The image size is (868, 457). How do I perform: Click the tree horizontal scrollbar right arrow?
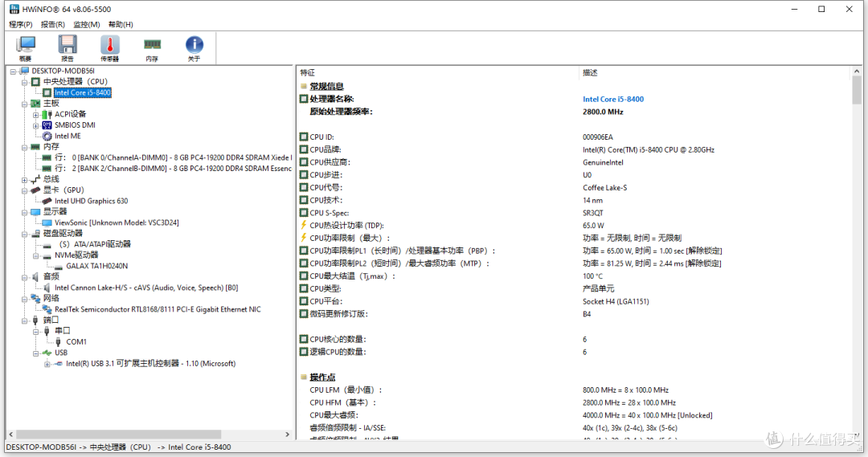(287, 435)
